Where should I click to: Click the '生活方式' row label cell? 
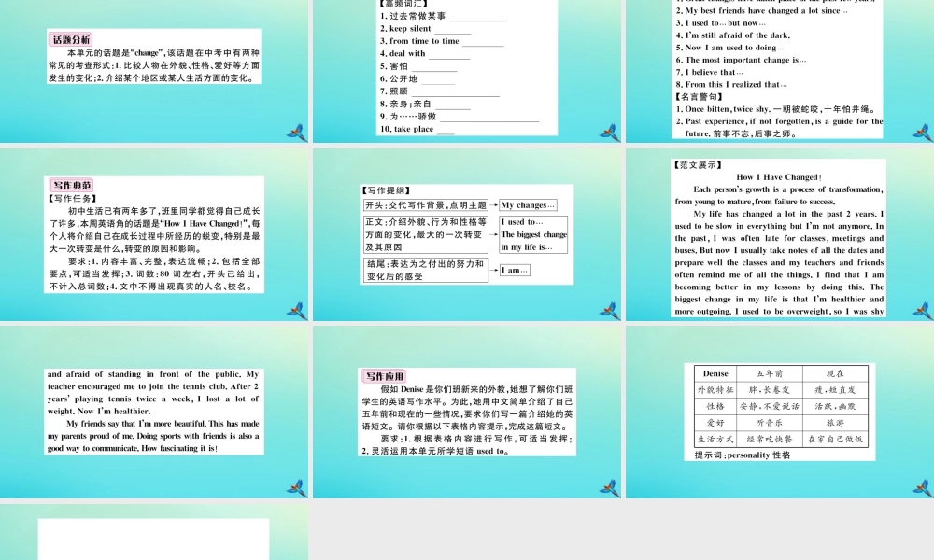coord(715,440)
